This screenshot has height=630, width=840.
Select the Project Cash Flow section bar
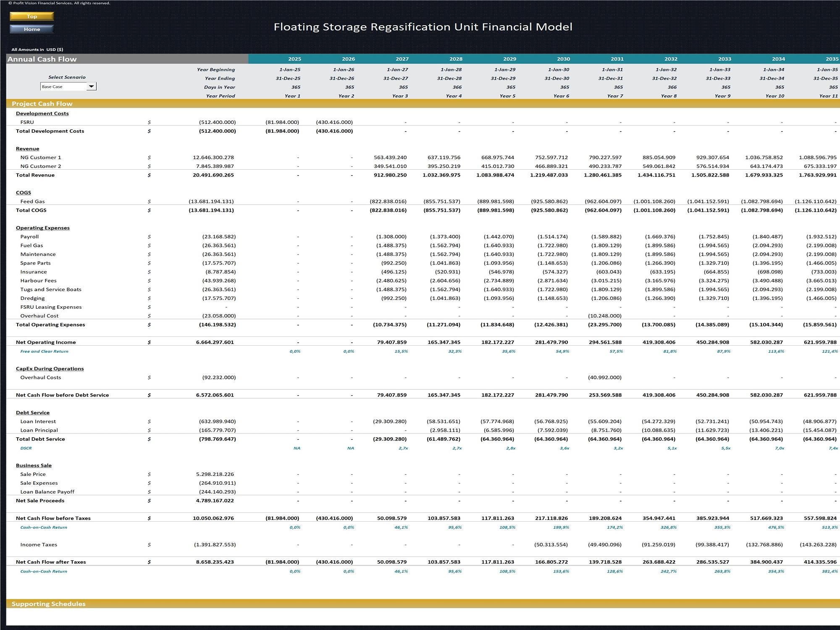coord(423,104)
